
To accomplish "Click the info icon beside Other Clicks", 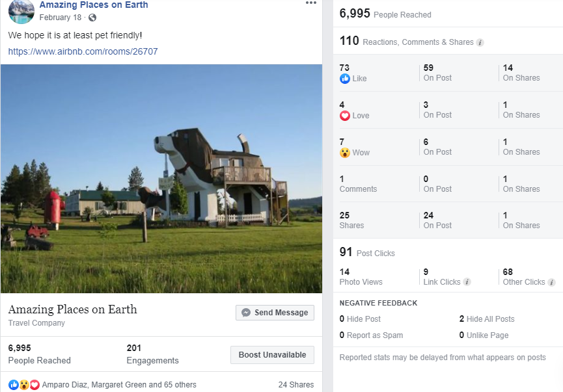I will (553, 282).
